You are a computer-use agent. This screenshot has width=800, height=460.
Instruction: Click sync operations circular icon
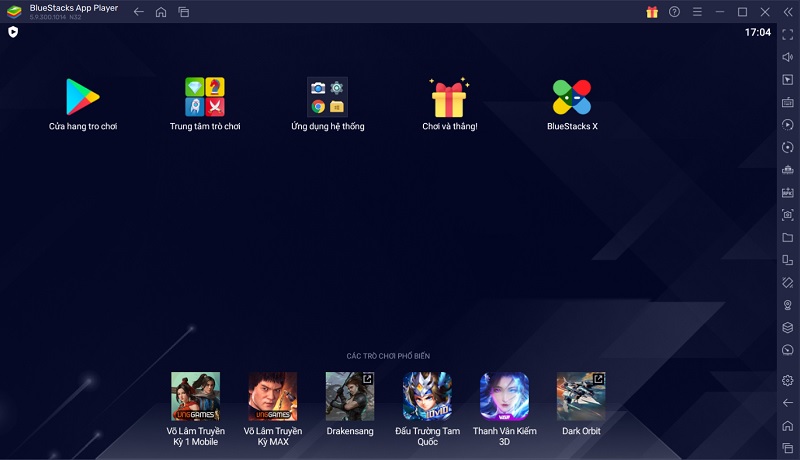tap(788, 147)
